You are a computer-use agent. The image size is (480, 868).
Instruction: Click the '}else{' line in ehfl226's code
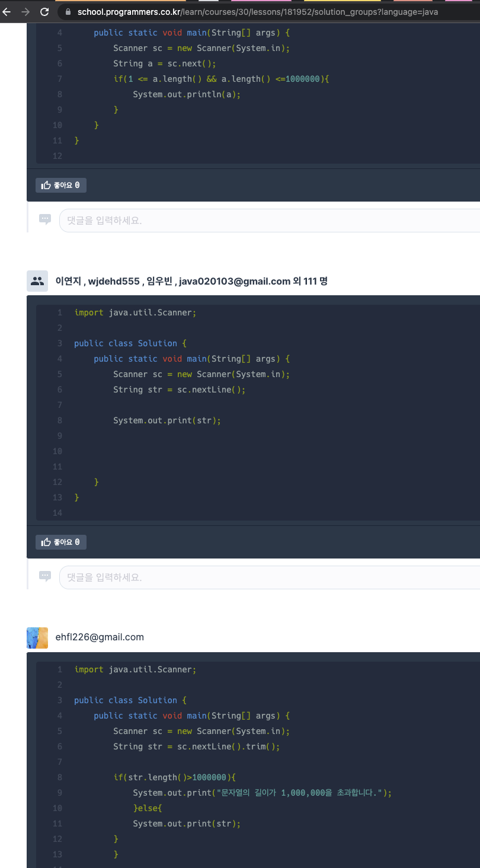coord(148,808)
